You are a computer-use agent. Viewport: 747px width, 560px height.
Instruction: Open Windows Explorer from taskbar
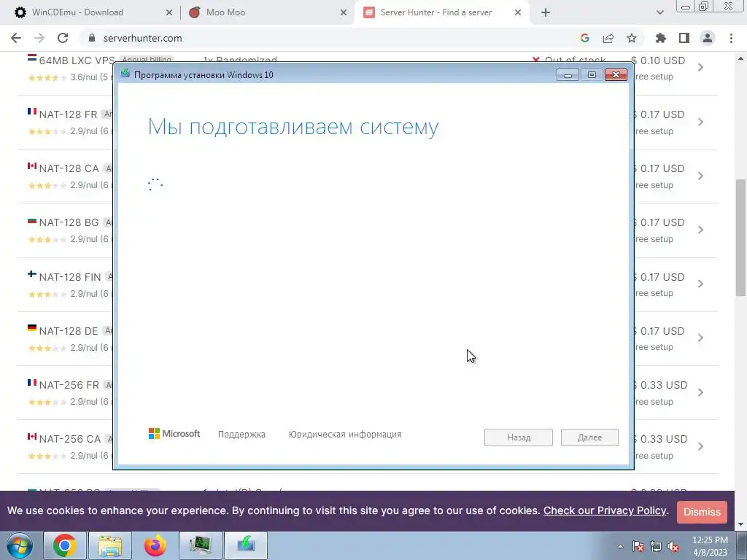click(110, 545)
